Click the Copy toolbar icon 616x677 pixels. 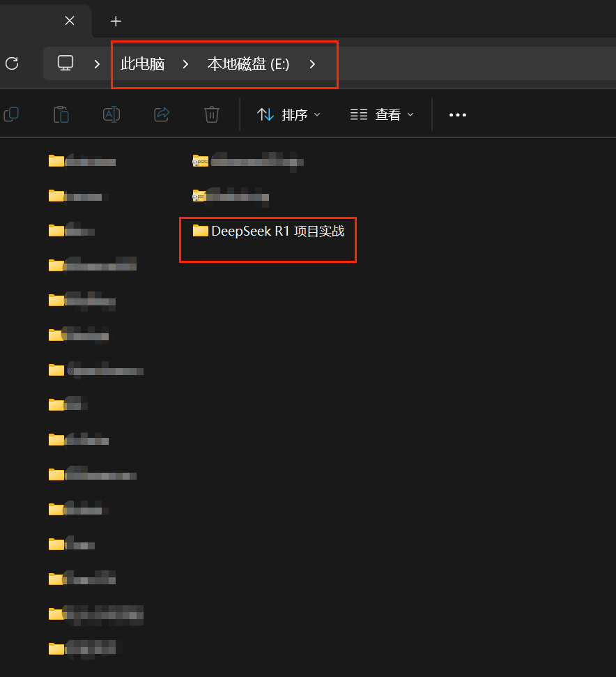pos(11,114)
